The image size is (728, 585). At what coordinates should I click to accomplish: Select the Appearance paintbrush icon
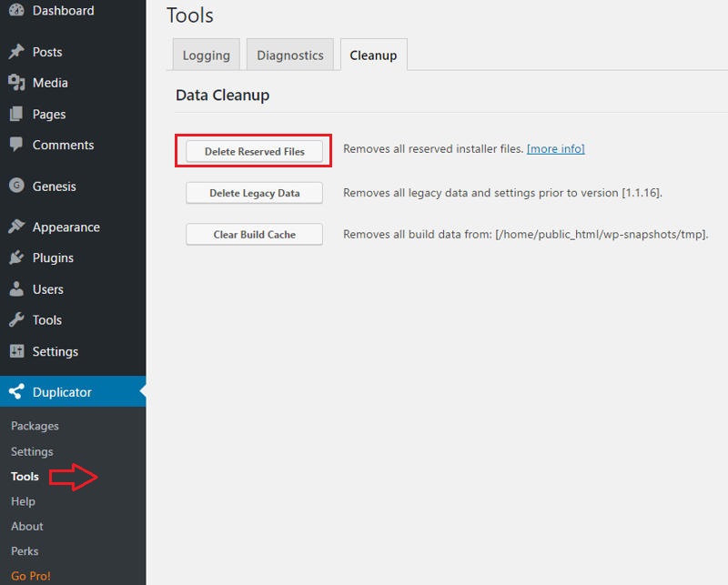tap(15, 227)
